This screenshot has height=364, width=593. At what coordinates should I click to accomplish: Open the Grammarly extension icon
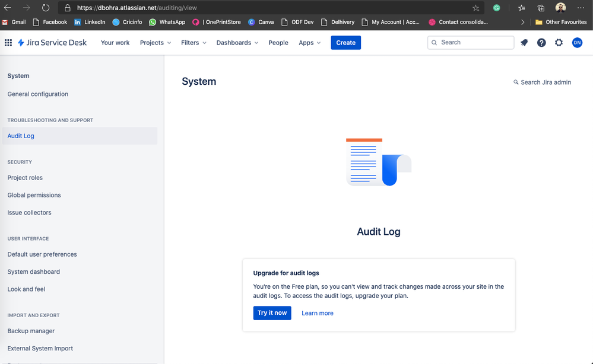tap(497, 8)
